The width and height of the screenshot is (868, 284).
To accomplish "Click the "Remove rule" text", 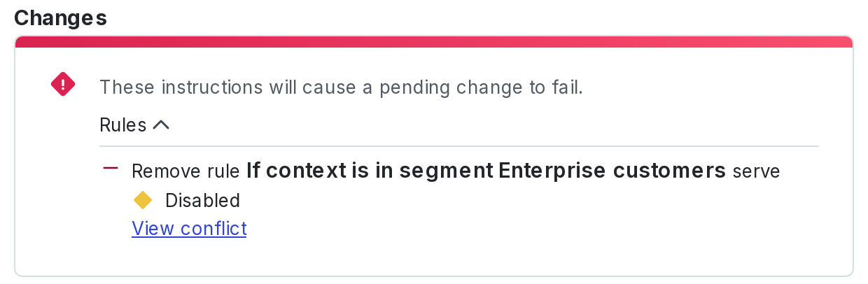I will coord(187,171).
